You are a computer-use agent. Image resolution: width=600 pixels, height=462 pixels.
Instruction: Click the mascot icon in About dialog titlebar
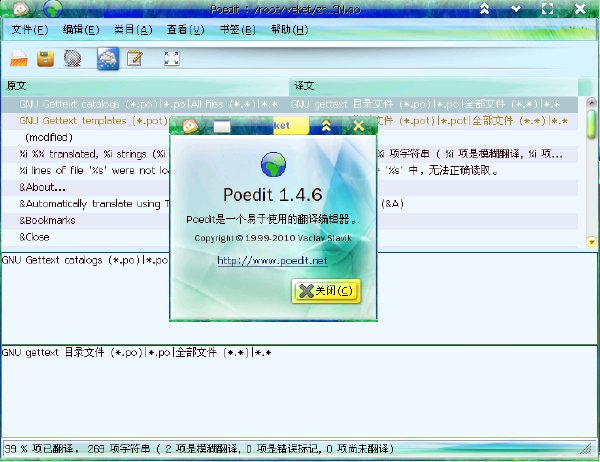click(x=190, y=126)
